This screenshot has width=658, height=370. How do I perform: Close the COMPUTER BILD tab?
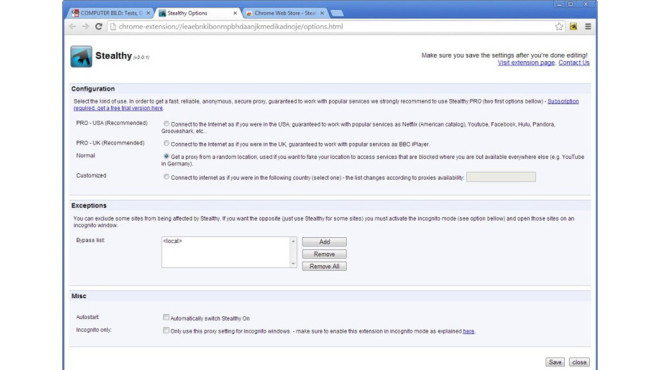(148, 13)
